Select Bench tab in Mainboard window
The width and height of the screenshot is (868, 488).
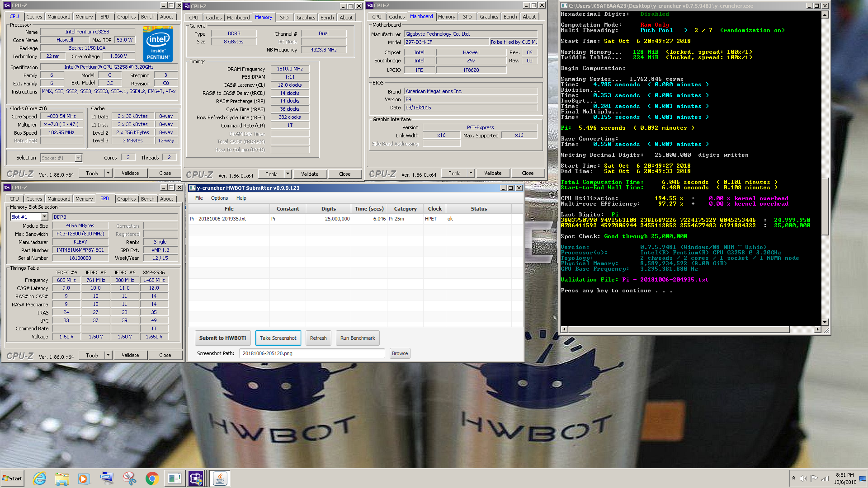pyautogui.click(x=510, y=17)
